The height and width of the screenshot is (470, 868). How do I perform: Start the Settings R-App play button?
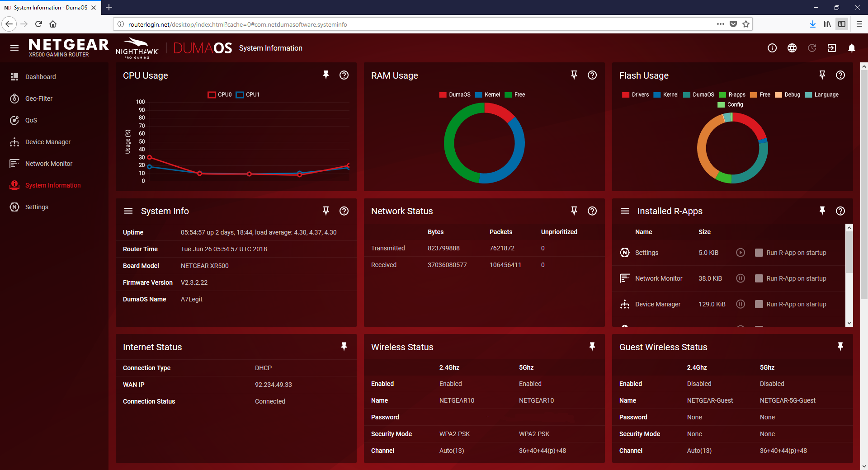pos(741,253)
